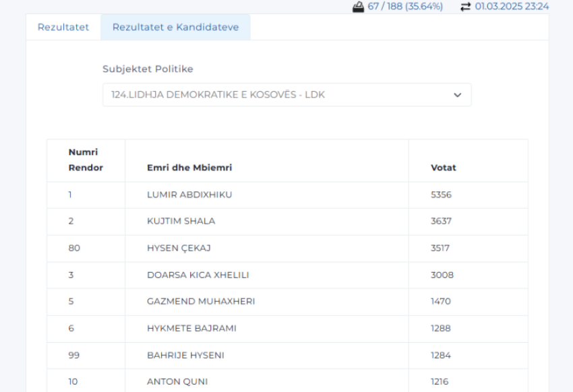Click the GAZMEND MUHAXHERI candidate name
573x392 pixels.
[x=201, y=301]
